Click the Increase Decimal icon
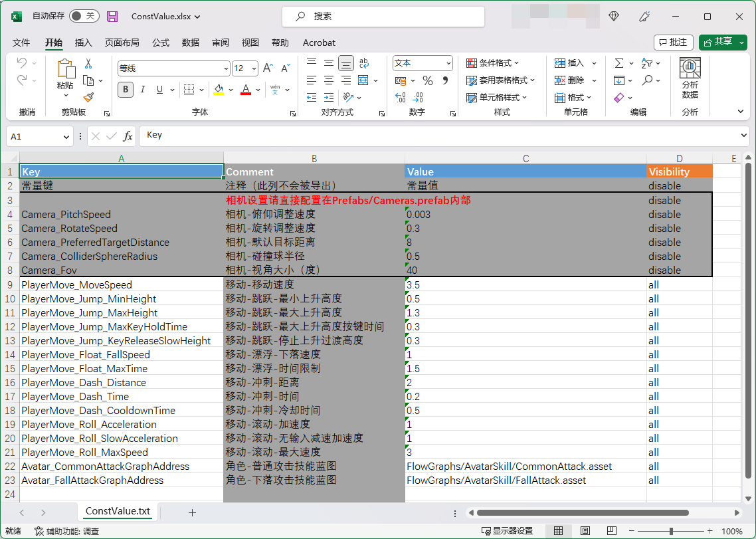This screenshot has width=756, height=539. tap(400, 98)
